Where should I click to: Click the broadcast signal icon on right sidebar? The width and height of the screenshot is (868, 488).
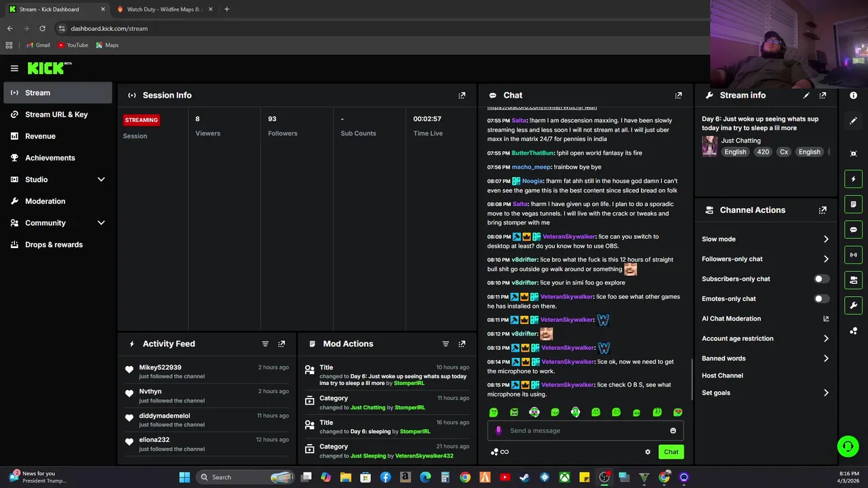[853, 255]
